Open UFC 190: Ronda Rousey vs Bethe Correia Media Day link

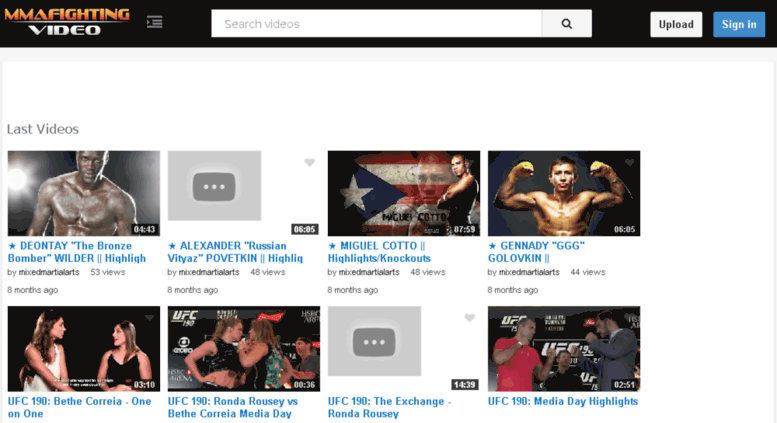pos(233,407)
